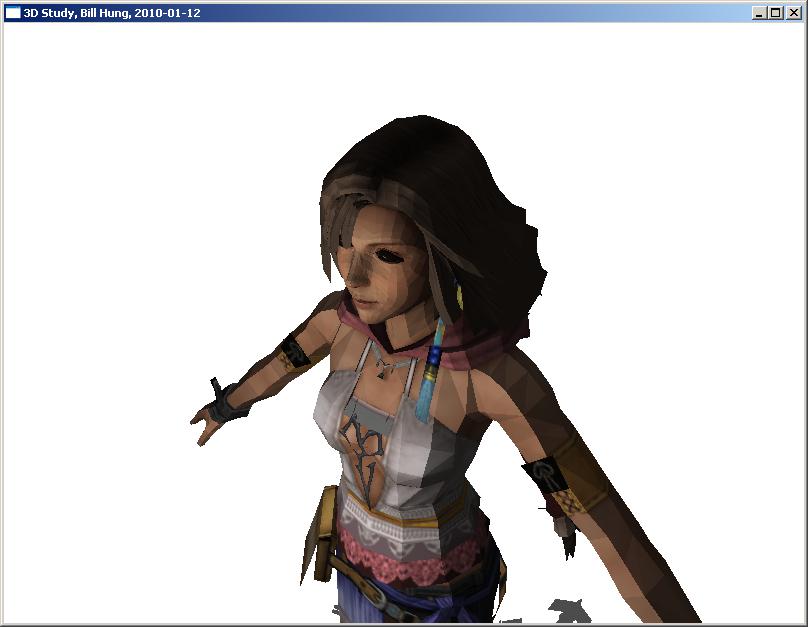Image resolution: width=808 pixels, height=627 pixels.
Task: Click the window system menu icon
Action: [13, 13]
